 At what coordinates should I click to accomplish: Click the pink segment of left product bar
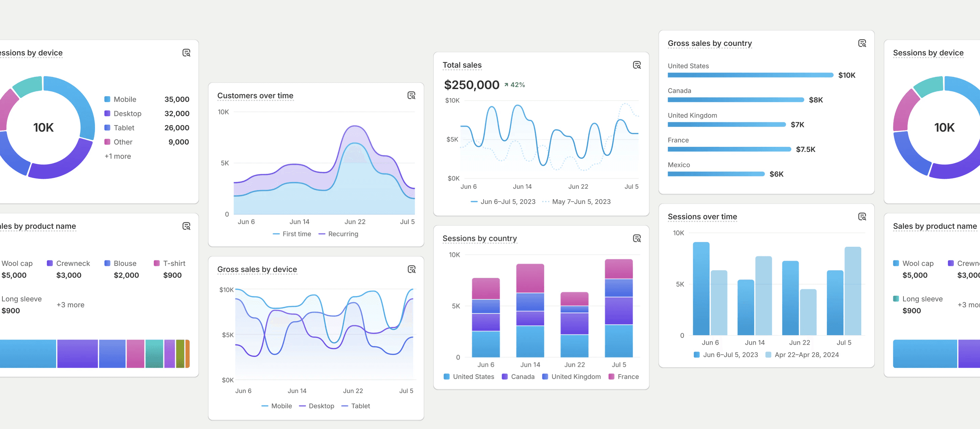coord(135,354)
